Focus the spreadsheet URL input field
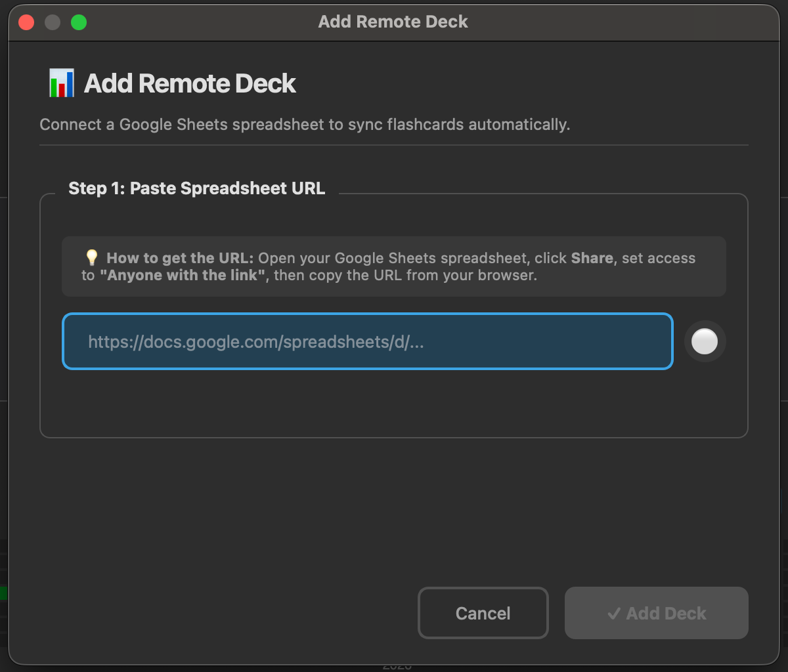 click(368, 341)
